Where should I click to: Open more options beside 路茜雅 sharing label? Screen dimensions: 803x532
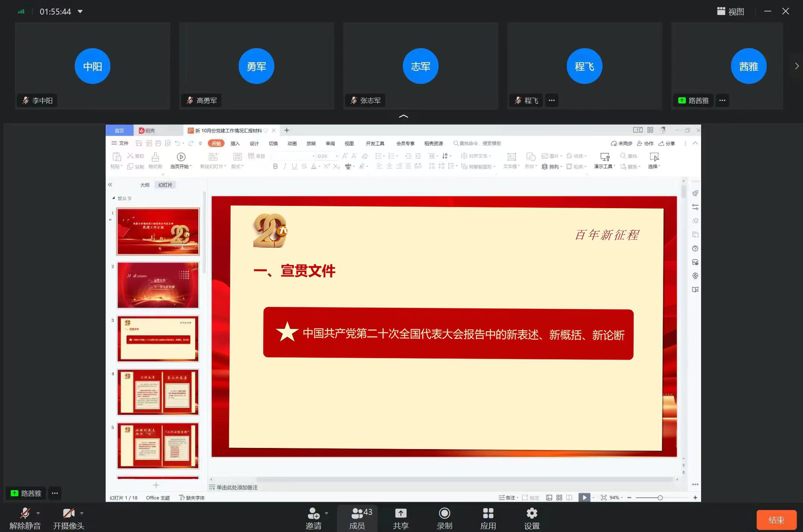pyautogui.click(x=55, y=493)
